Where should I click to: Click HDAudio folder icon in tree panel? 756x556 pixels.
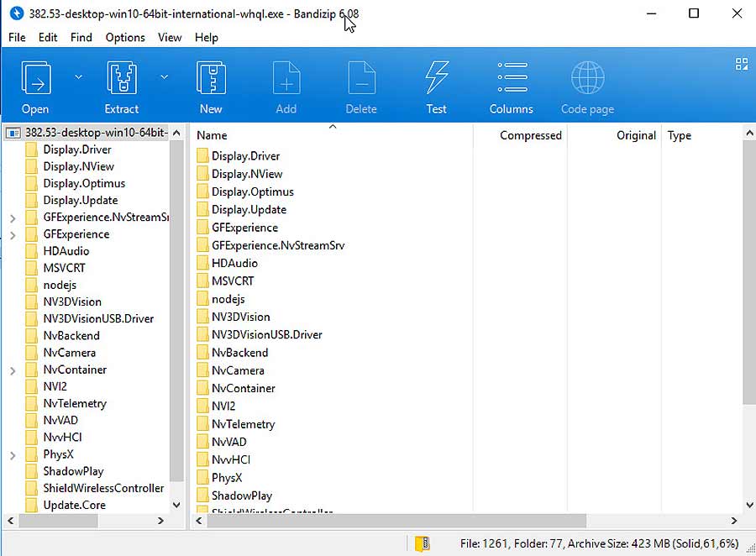click(31, 251)
